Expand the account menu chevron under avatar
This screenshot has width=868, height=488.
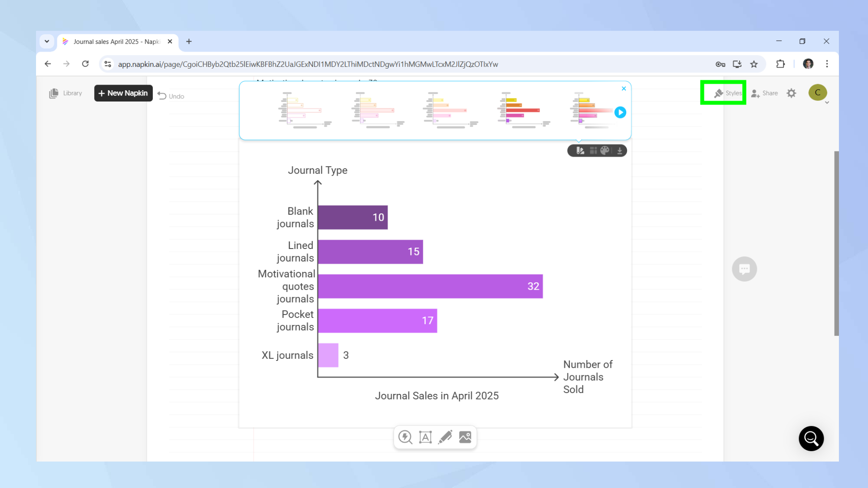[827, 103]
